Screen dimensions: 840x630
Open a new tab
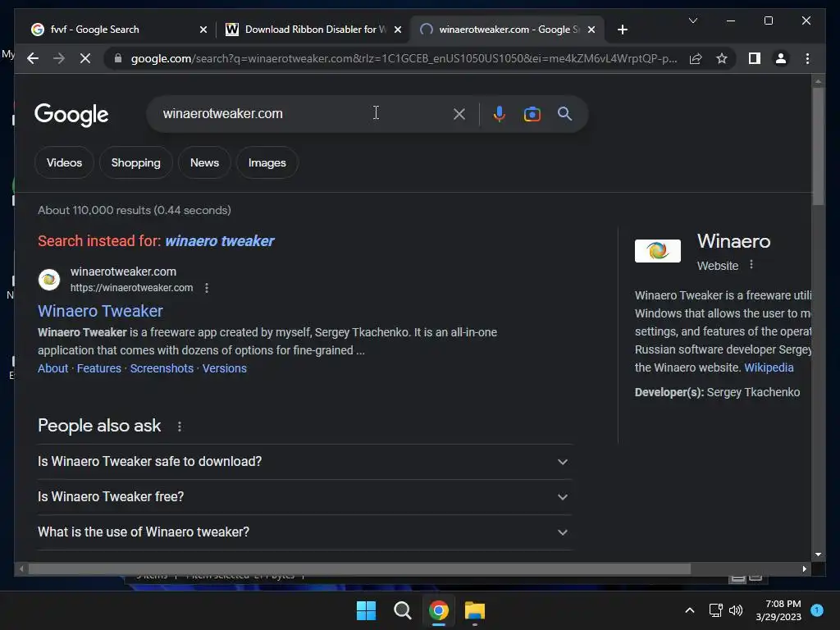(x=622, y=30)
